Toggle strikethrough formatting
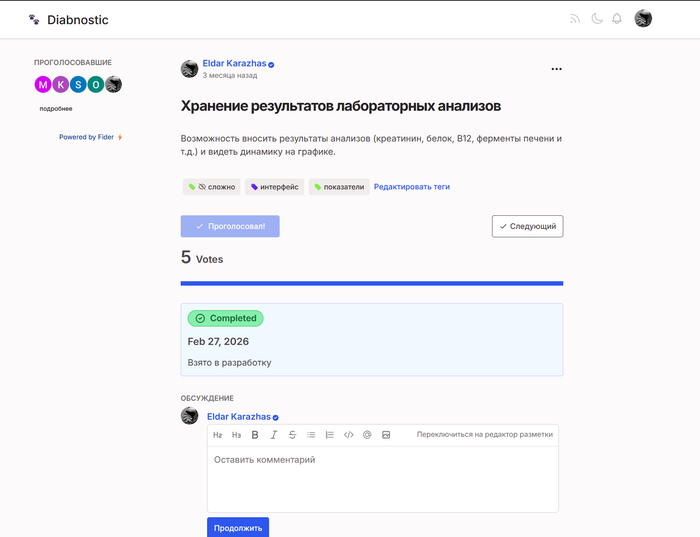The image size is (700, 537). tap(292, 435)
